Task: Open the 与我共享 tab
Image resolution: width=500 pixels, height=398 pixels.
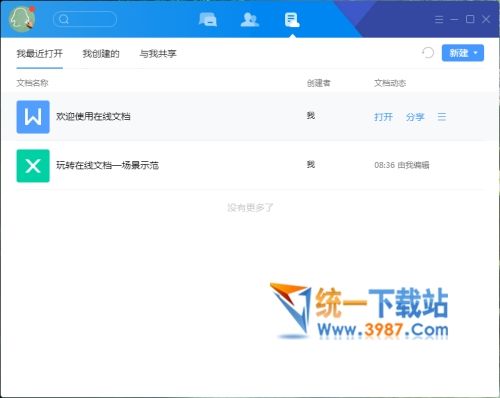Action: (158, 54)
